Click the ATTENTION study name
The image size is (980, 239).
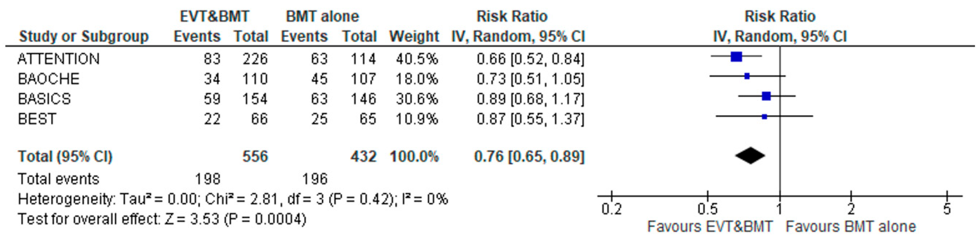click(x=58, y=59)
